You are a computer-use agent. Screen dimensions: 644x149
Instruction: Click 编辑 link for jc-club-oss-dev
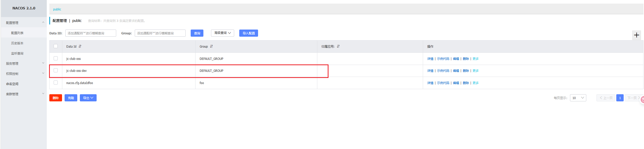pos(456,71)
